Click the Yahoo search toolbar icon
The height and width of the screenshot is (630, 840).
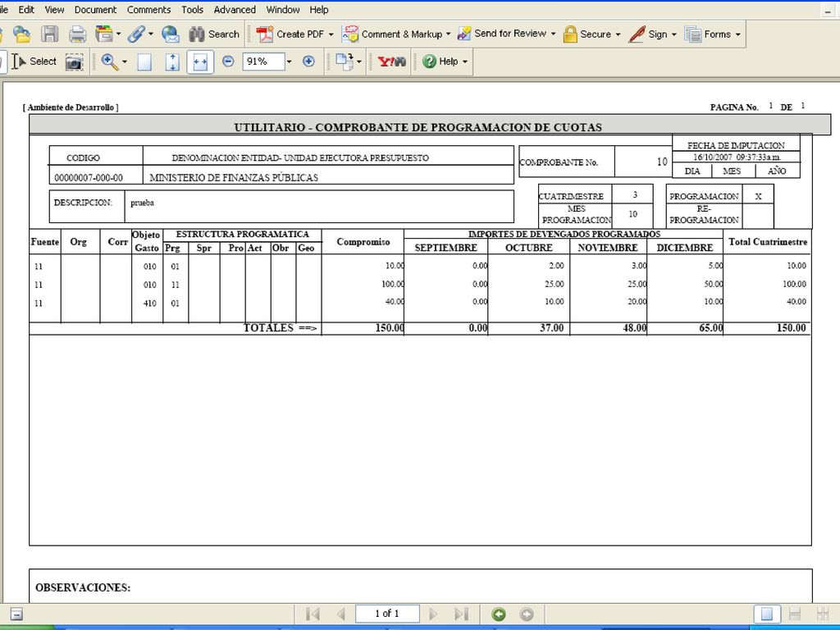391,62
